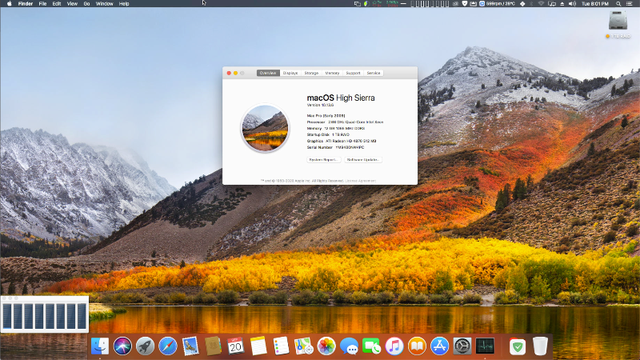
Task: Open iBooks orange book icon
Action: point(417,346)
